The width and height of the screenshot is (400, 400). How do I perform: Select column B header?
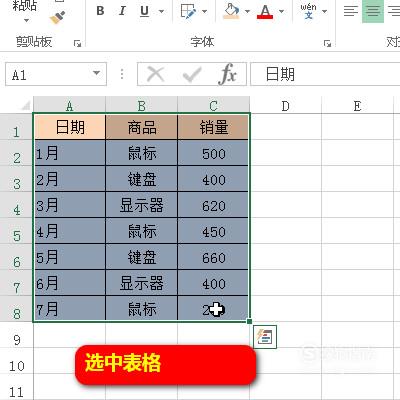[x=142, y=106]
